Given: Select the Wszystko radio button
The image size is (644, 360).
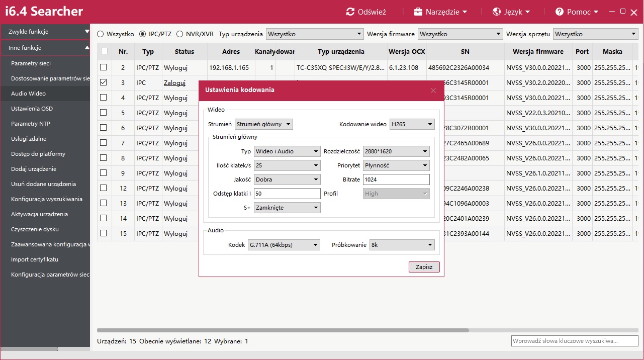Looking at the screenshot, I should [x=101, y=34].
